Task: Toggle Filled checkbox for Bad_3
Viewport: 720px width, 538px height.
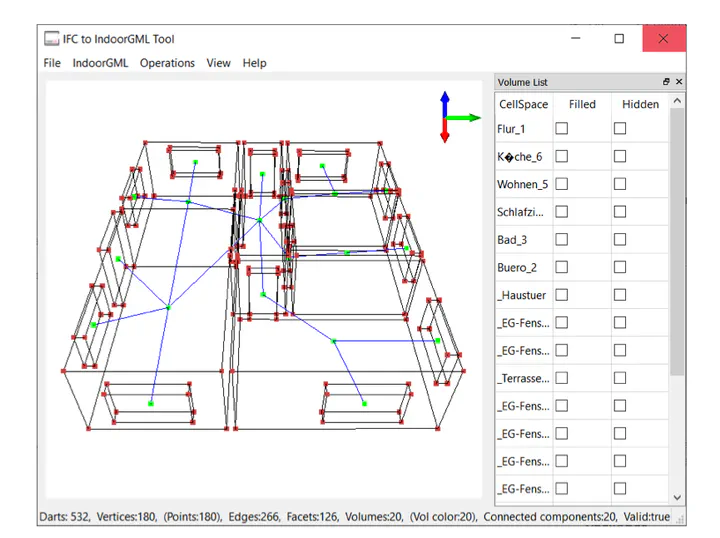Action: pos(562,240)
